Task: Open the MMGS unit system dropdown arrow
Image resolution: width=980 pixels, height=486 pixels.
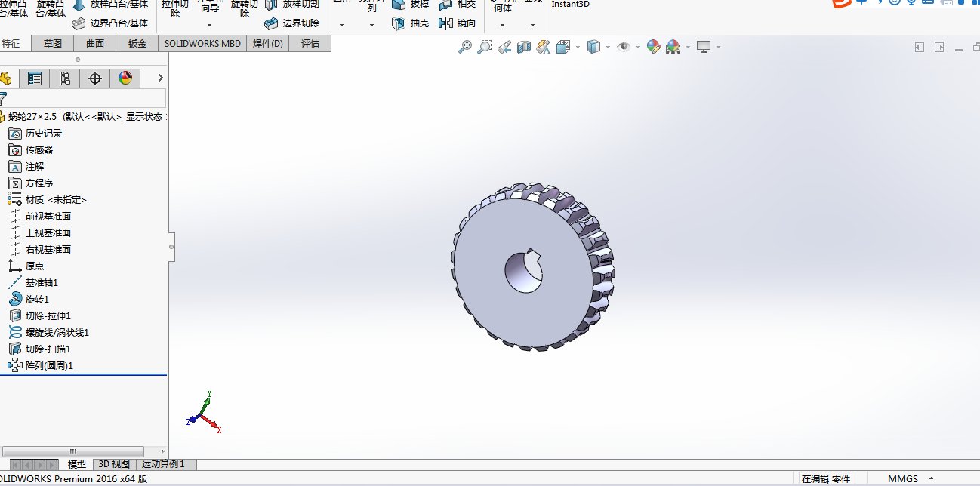Action: coord(931,479)
